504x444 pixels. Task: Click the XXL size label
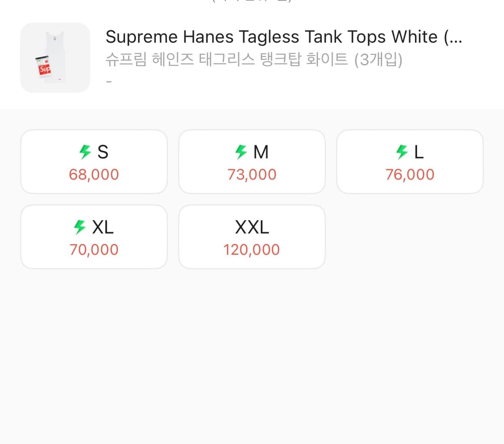(x=252, y=227)
